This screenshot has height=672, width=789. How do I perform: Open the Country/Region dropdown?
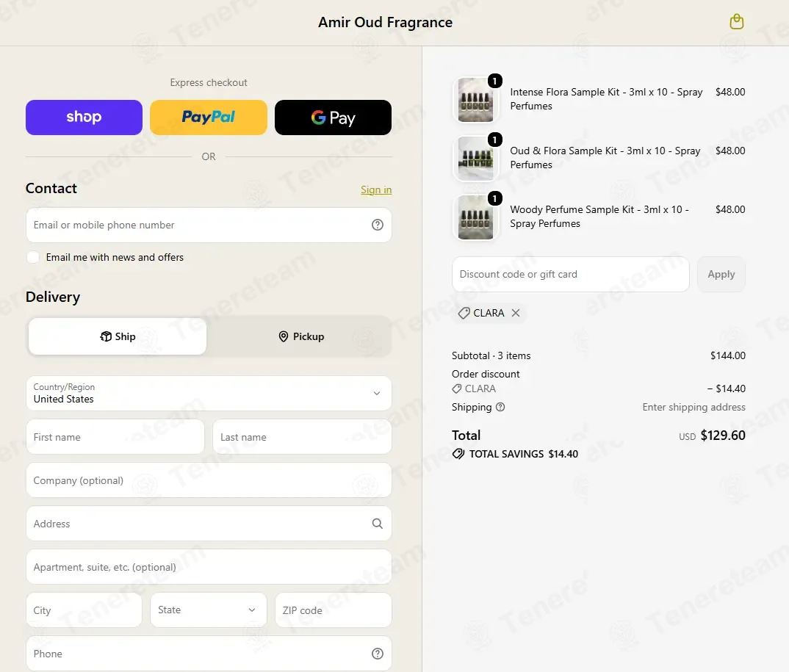(209, 394)
